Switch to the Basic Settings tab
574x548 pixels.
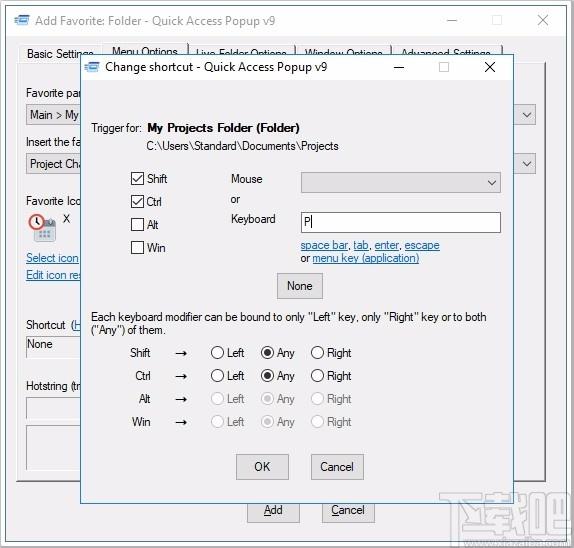[60, 54]
